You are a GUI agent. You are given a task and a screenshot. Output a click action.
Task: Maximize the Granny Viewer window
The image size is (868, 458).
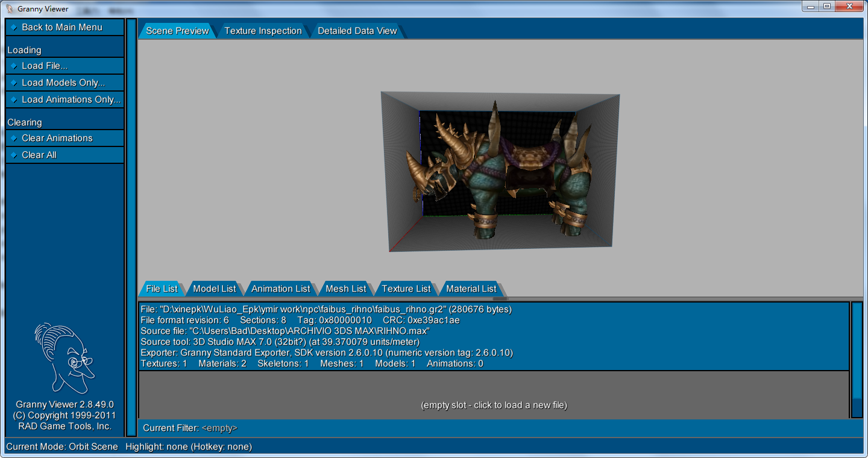point(827,7)
